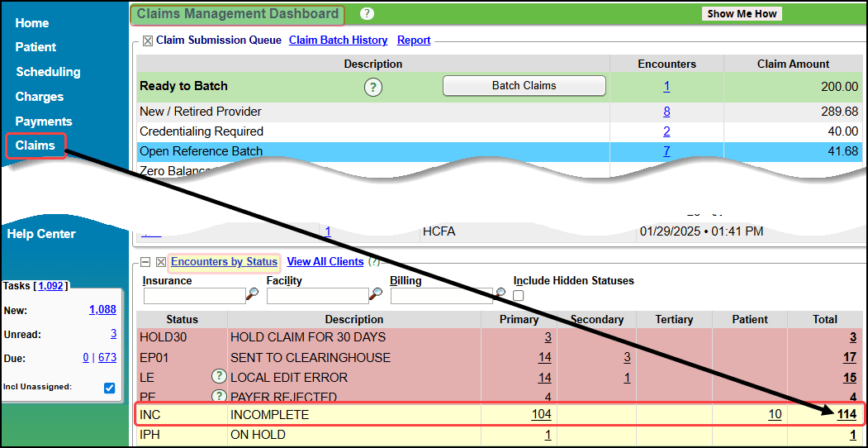Viewport: 868px width, 448px height.
Task: Toggle the Claim Submission Queue X box
Action: (x=148, y=41)
